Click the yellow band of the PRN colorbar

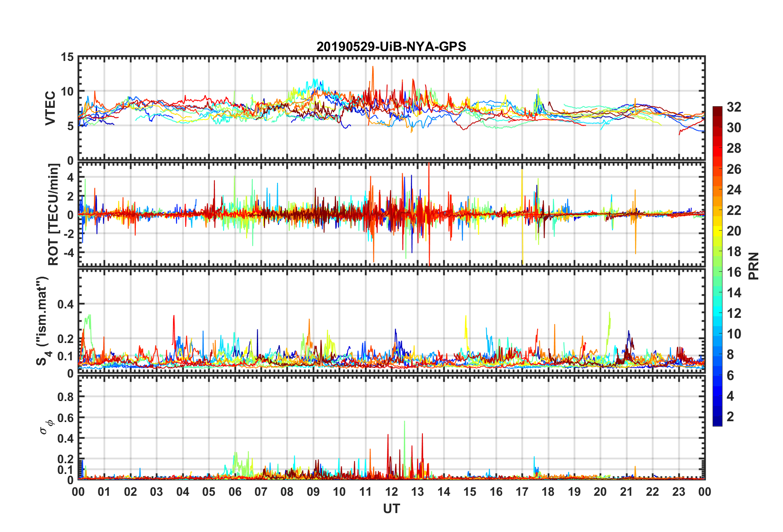718,231
